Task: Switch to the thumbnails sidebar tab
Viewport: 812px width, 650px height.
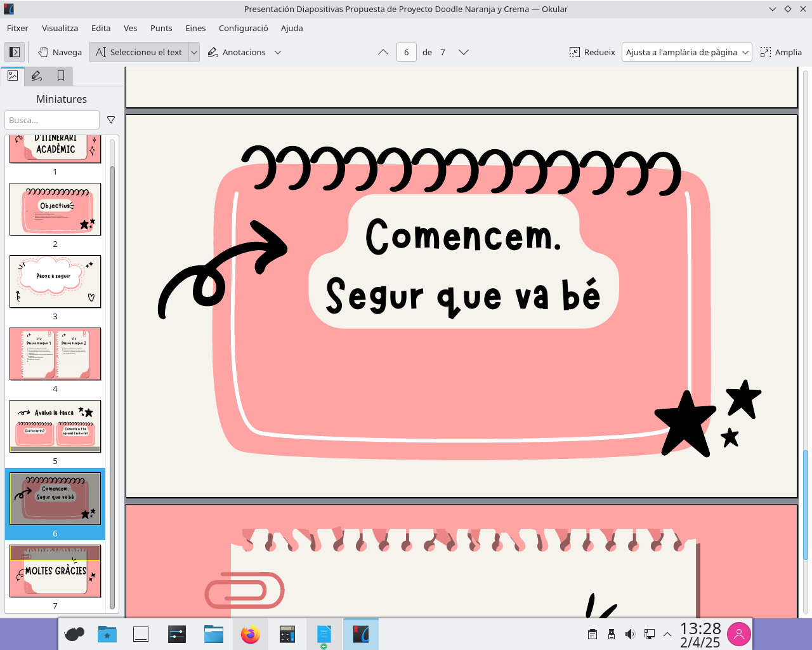Action: [13, 76]
